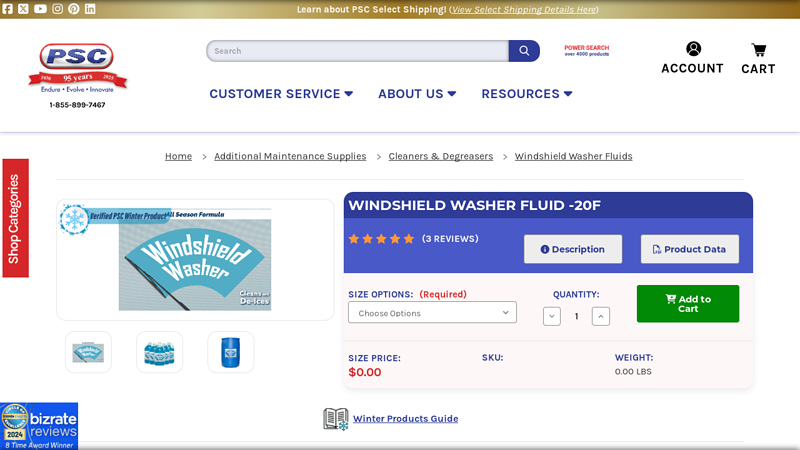
Task: Expand the Customer Service menu
Action: (x=281, y=94)
